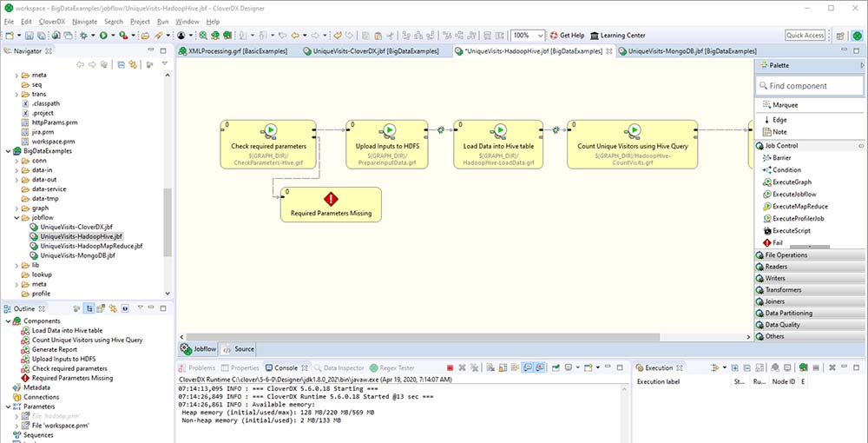Switch to the Source tab below canvas
The height and width of the screenshot is (443, 868).
[239, 349]
